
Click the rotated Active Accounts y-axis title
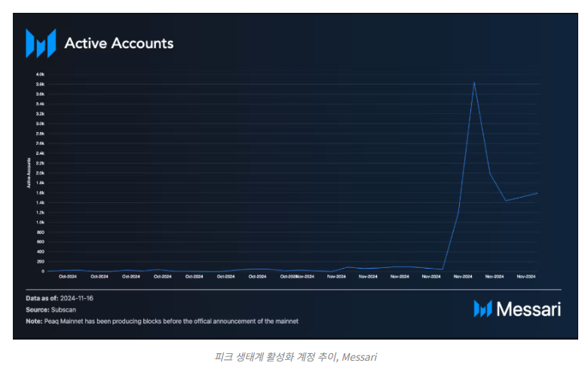tap(29, 173)
